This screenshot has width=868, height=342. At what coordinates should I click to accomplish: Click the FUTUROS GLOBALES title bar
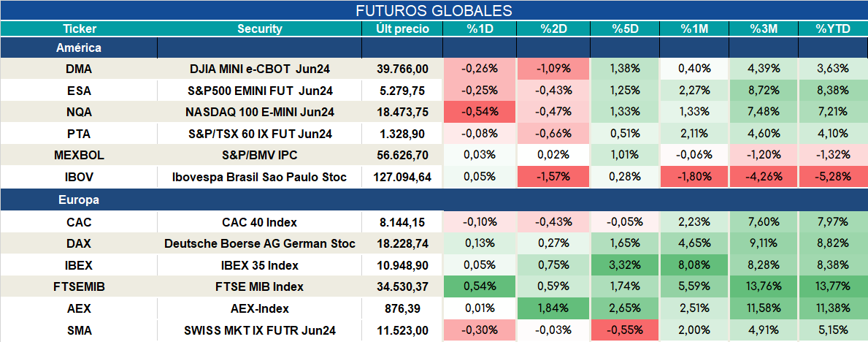[x=434, y=10]
